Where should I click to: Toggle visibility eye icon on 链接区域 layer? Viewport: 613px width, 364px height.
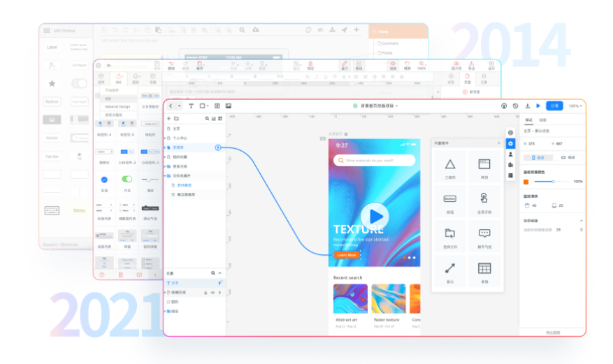pos(212,292)
